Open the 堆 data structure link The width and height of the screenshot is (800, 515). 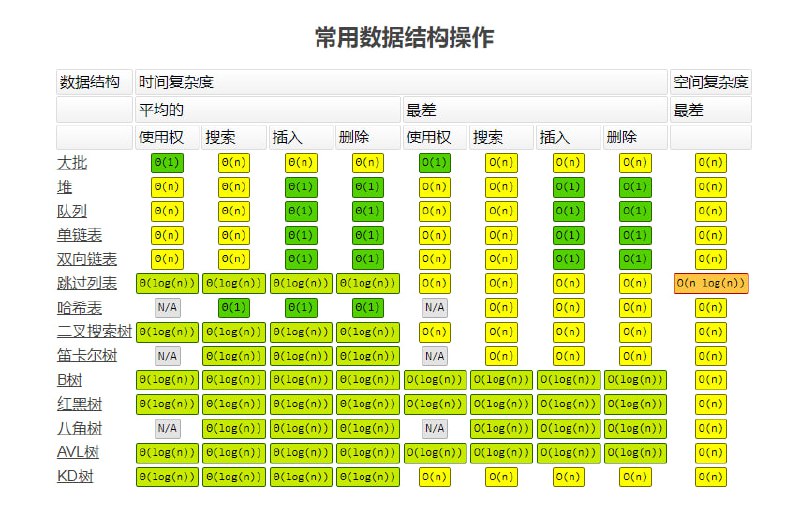(x=64, y=187)
